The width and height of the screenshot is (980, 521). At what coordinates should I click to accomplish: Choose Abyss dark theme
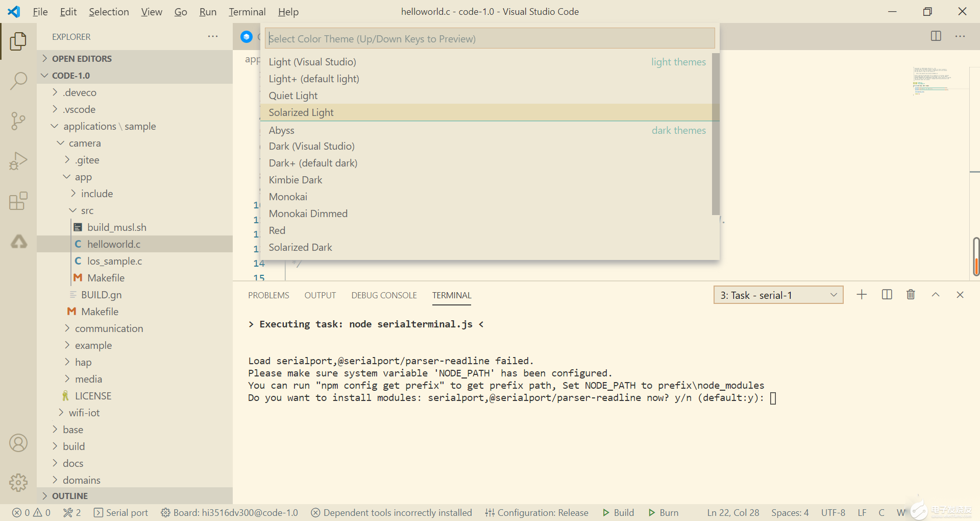486,130
